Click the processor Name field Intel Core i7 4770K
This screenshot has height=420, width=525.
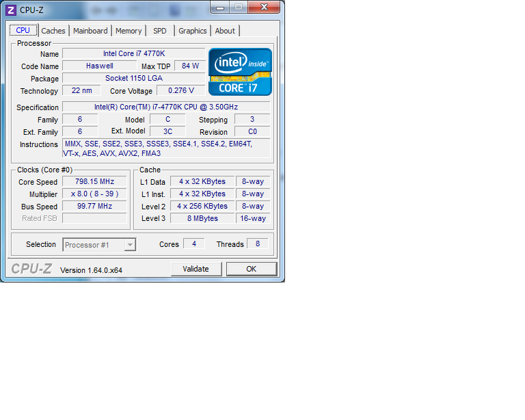(x=134, y=53)
